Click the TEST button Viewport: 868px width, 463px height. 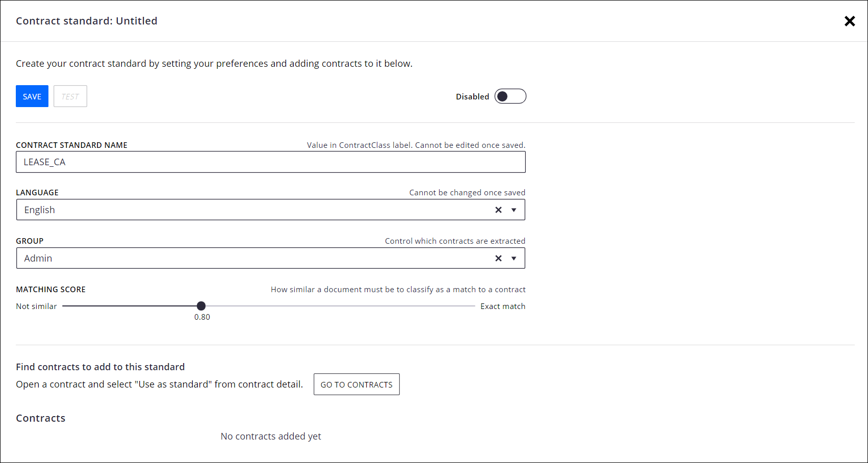(70, 96)
